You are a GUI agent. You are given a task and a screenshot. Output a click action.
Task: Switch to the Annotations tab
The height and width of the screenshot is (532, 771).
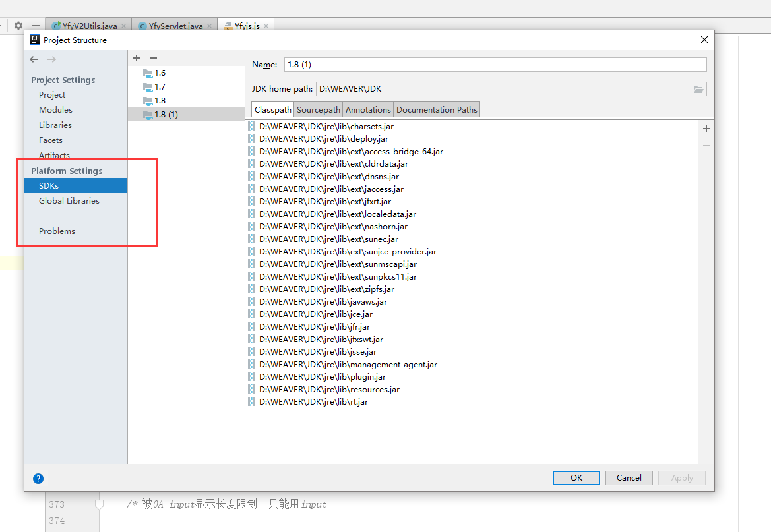[x=367, y=109]
